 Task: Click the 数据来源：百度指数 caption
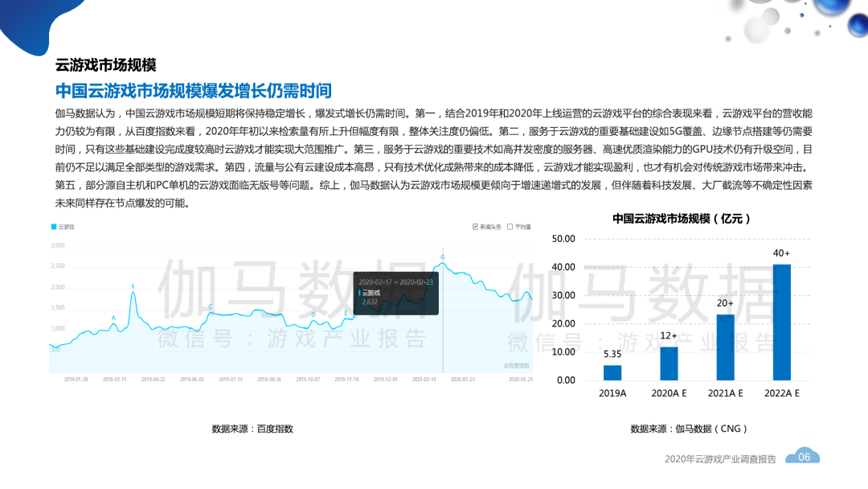pos(252,429)
